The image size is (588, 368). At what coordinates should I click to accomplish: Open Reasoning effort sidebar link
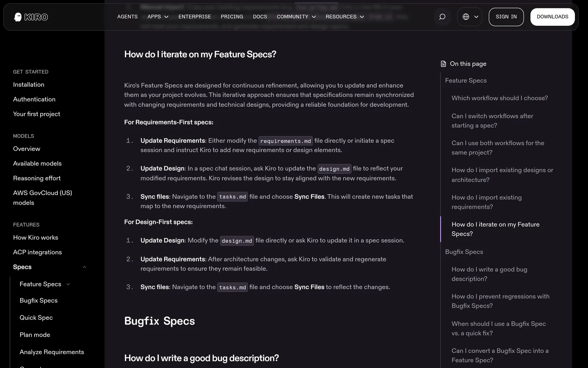(x=37, y=178)
